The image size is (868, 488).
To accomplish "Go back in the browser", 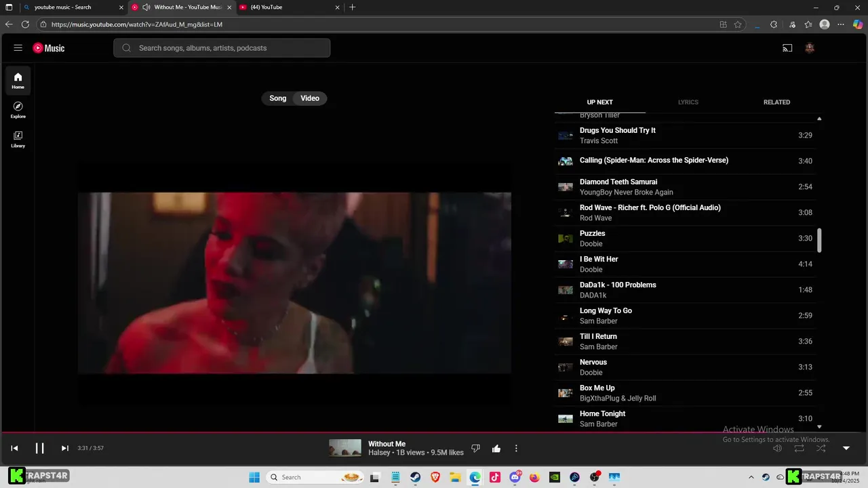I will pos(9,24).
